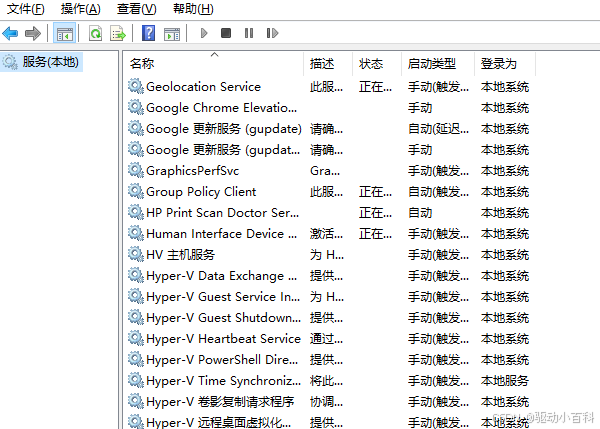Click Gra... description of GraphicsPerfSvc
The width and height of the screenshot is (600, 429).
tap(325, 171)
